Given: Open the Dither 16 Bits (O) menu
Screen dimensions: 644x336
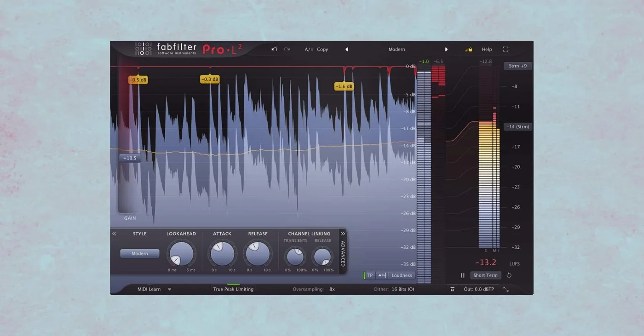Looking at the screenshot, I should (x=403, y=289).
